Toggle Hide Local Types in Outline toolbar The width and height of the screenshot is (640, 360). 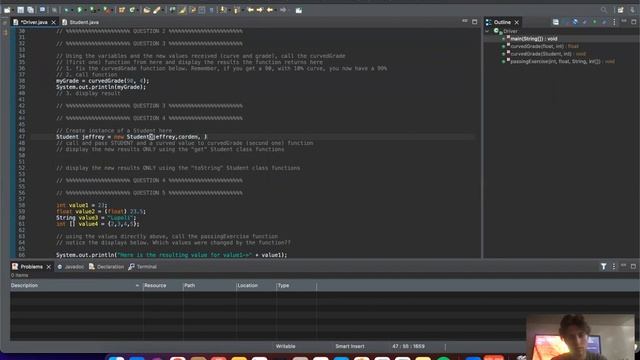[x=604, y=22]
